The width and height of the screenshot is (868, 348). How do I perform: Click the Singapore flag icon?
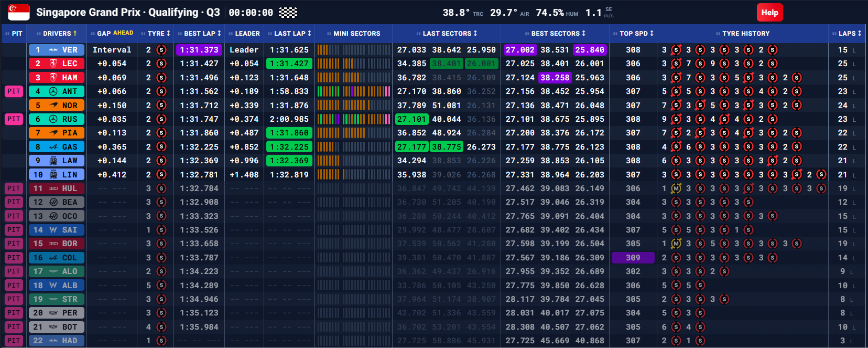point(19,12)
